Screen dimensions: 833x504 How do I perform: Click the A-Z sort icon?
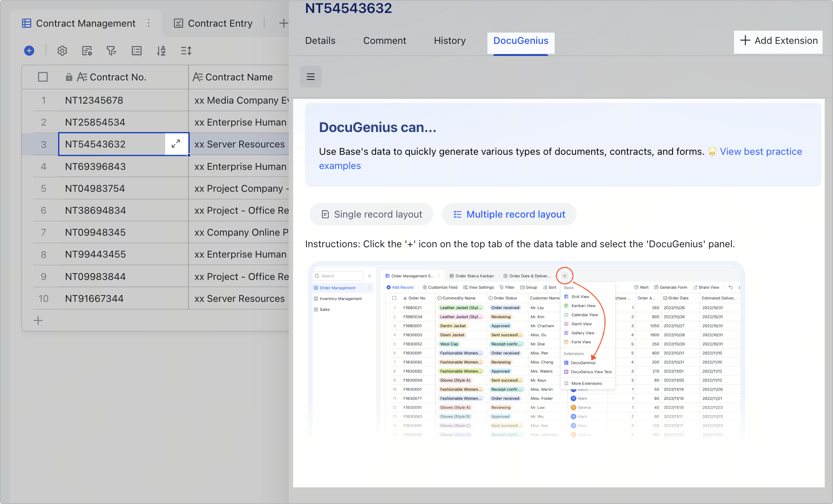pos(161,51)
